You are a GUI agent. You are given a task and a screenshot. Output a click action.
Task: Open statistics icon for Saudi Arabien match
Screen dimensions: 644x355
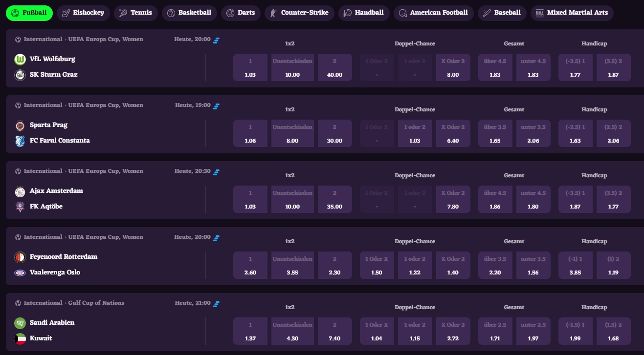216,304
